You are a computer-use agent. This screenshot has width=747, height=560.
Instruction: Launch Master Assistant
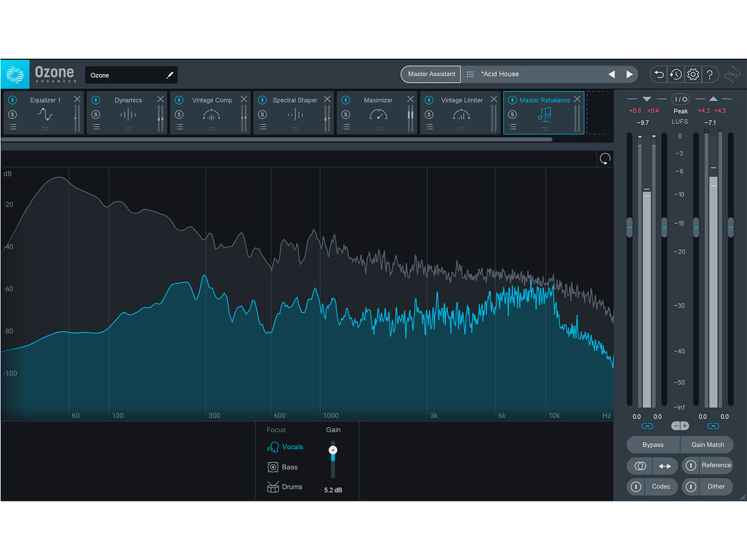(x=432, y=74)
